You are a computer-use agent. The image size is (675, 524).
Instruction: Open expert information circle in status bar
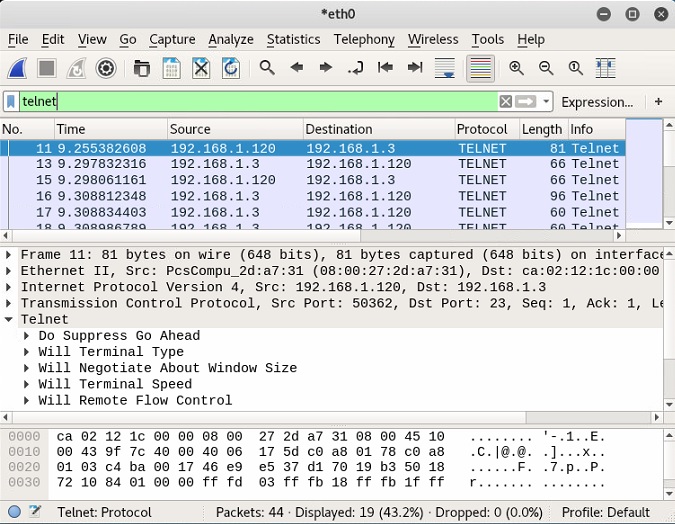click(14, 512)
